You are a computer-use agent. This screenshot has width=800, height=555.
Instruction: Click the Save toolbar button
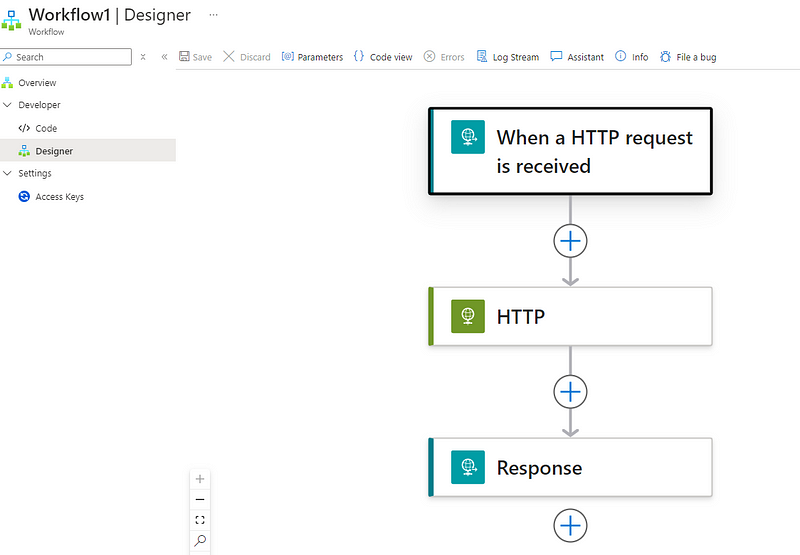195,57
